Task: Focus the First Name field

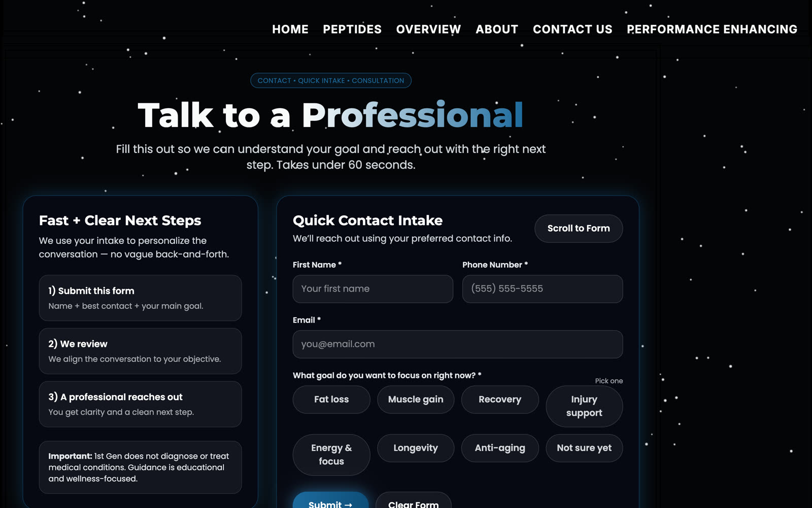Action: [373, 289]
